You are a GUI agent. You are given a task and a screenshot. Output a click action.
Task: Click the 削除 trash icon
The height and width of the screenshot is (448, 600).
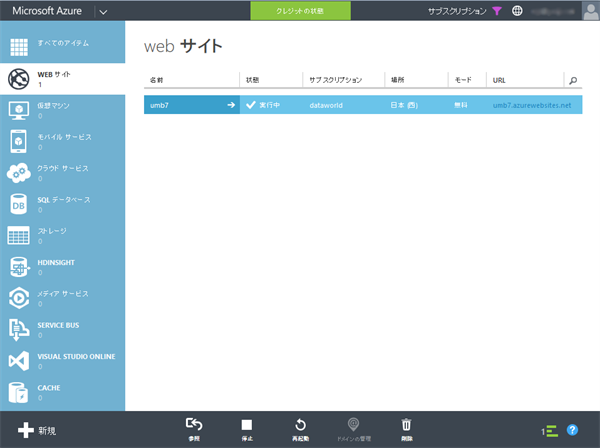(x=406, y=425)
